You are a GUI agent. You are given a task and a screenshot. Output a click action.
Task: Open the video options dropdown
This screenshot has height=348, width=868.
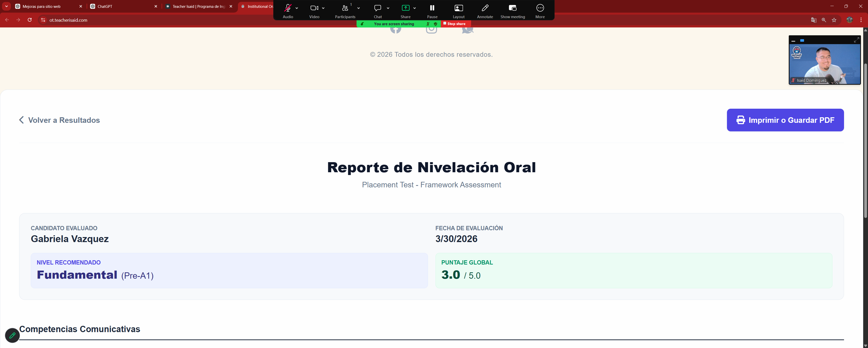pos(323,8)
